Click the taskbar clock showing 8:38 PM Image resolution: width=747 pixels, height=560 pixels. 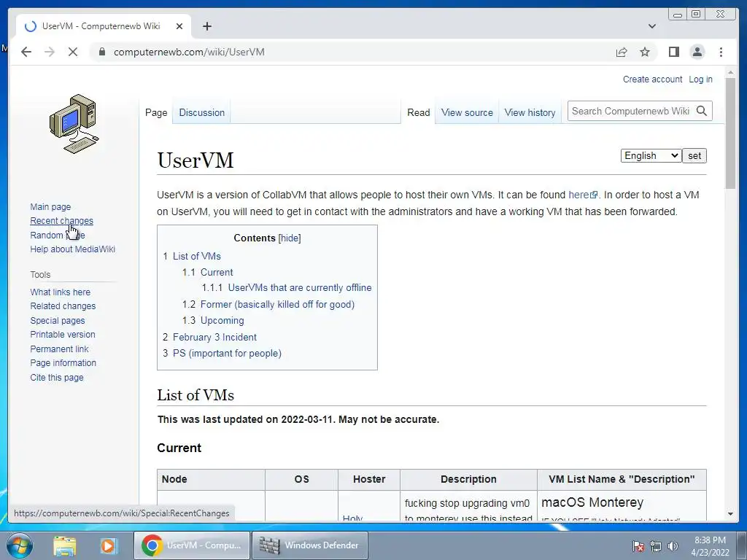[710, 546]
